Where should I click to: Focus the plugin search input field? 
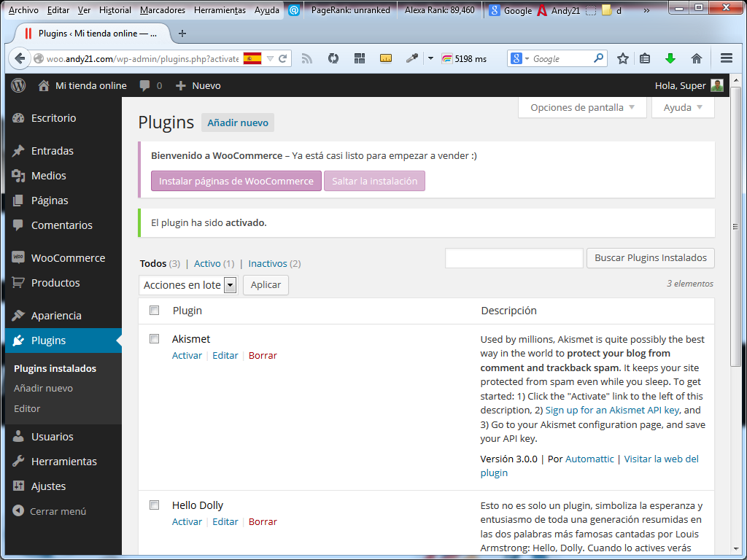[514, 257]
